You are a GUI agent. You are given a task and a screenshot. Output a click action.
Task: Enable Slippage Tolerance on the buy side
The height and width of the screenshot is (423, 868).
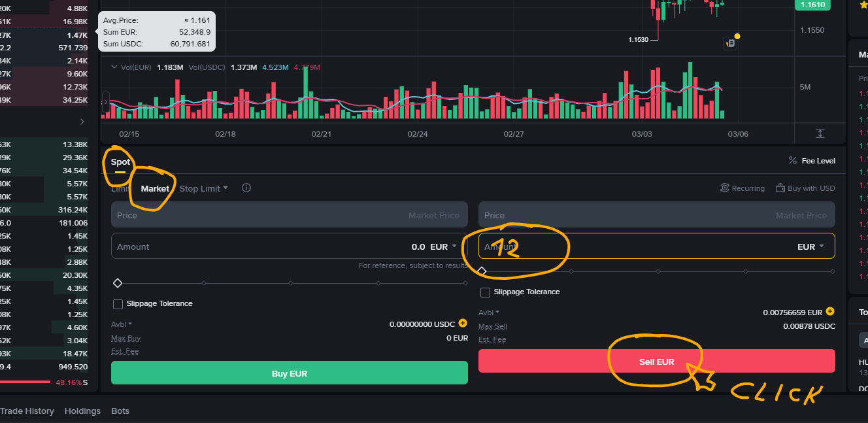coord(118,304)
